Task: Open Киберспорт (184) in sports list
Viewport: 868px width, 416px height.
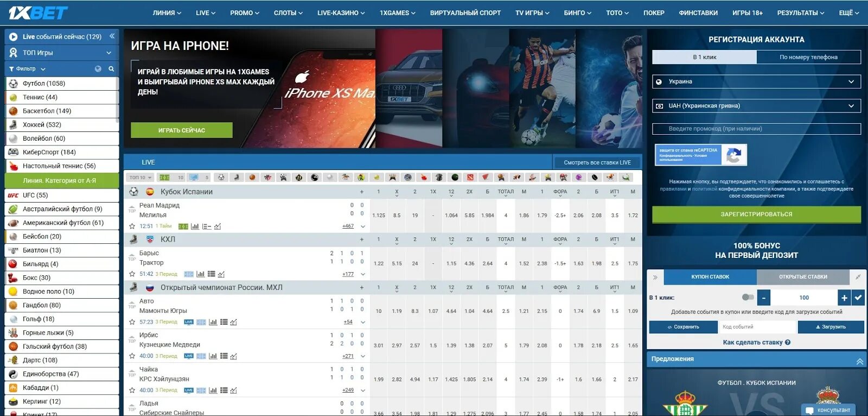Action: pyautogui.click(x=61, y=152)
